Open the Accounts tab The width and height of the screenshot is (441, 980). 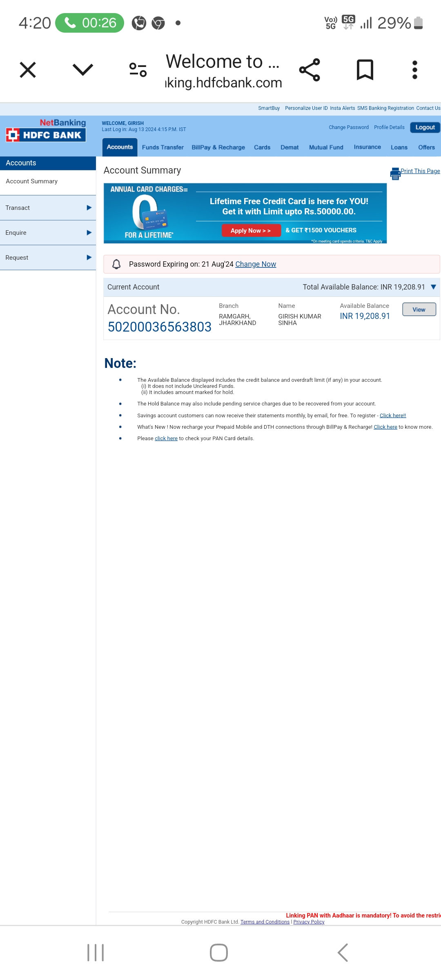(x=120, y=147)
